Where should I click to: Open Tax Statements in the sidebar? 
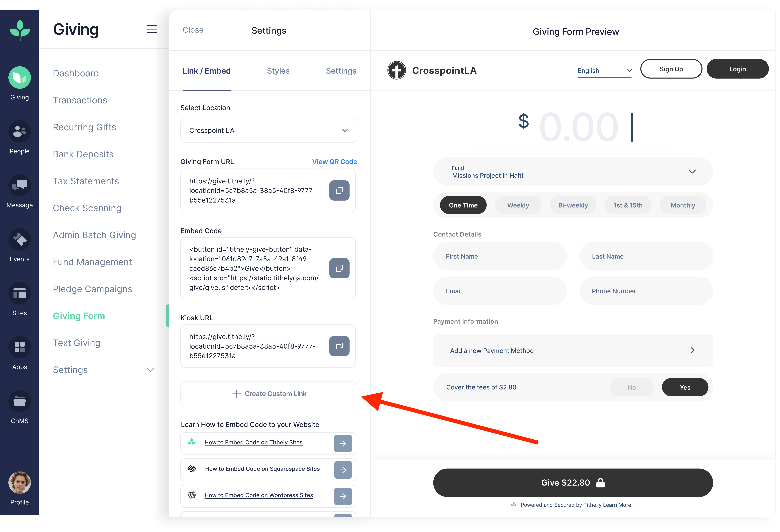point(86,181)
